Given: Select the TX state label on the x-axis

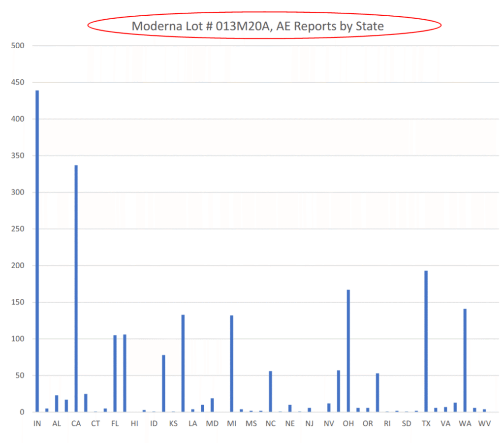Looking at the screenshot, I should [426, 424].
